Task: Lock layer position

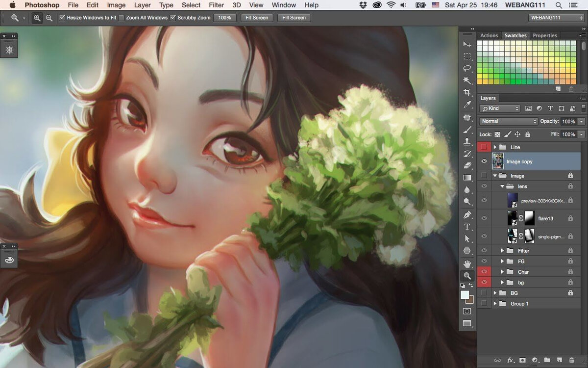Action: 517,134
